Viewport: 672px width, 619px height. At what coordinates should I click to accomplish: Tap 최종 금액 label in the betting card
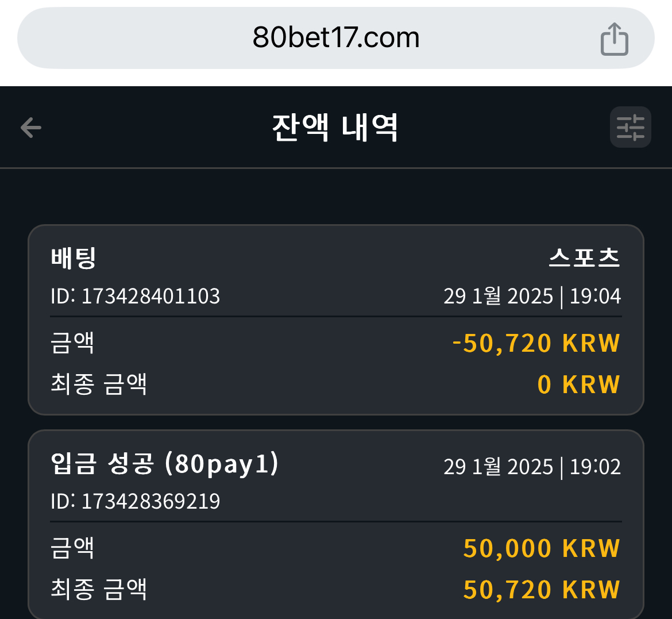(x=99, y=384)
